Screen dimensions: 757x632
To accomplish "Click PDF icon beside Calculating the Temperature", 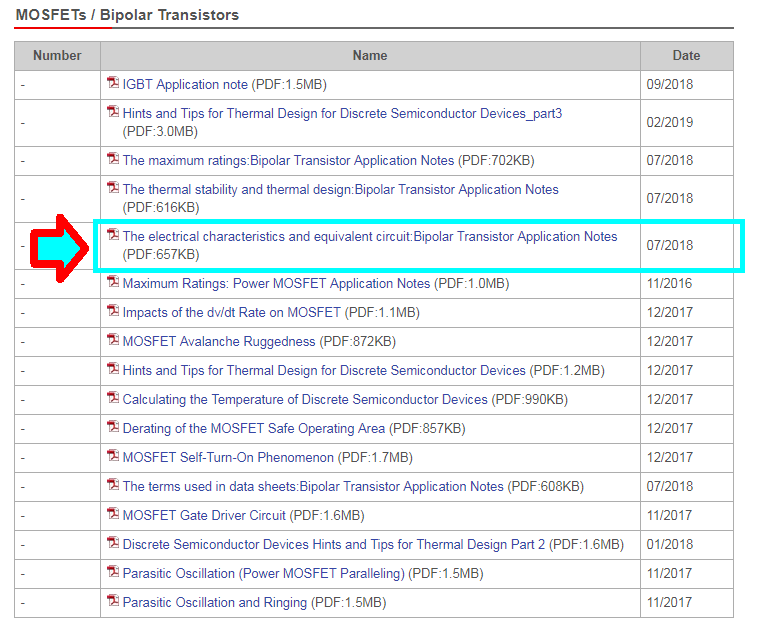I will pos(113,397).
